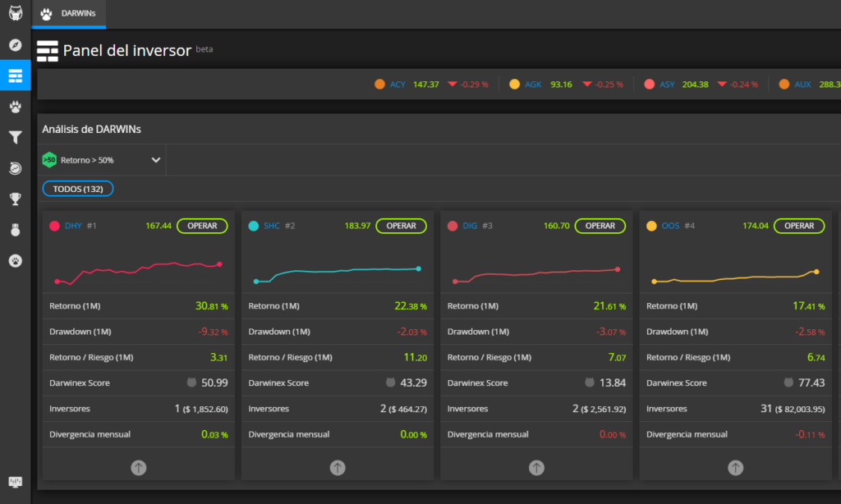This screenshot has height=504, width=841.
Task: Click the up-arrow icon under DIG card
Action: point(536,468)
